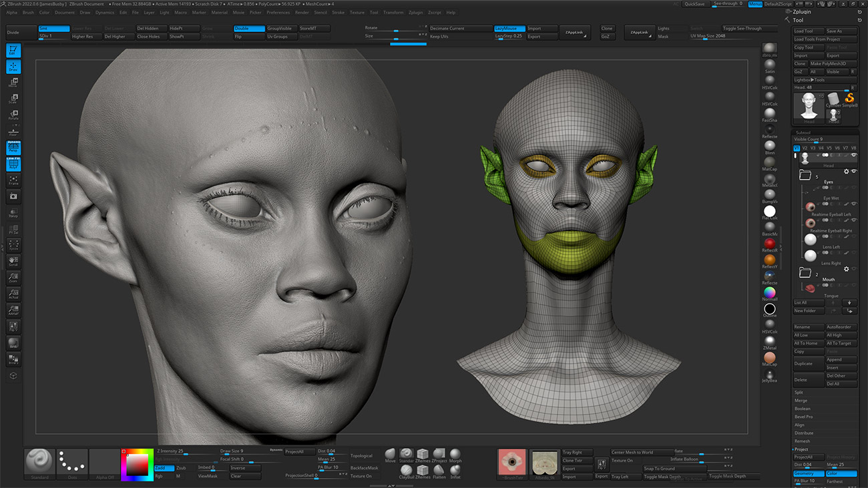Select the Move brush in bottom shelf
Image resolution: width=868 pixels, height=488 pixels.
click(391, 455)
